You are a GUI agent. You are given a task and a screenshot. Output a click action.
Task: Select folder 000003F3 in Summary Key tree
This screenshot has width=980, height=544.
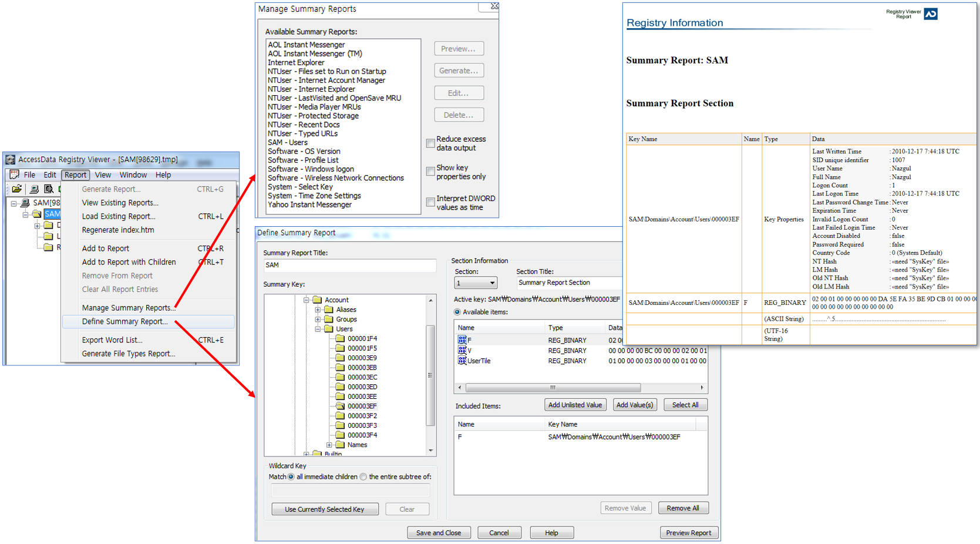(356, 425)
